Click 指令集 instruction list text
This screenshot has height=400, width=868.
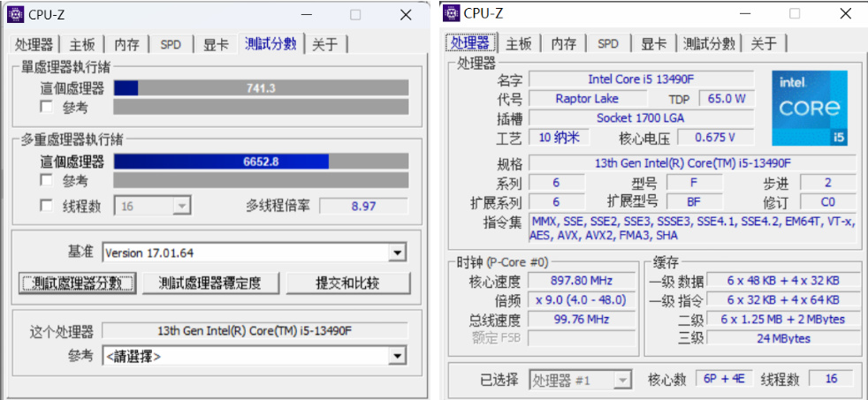pos(692,228)
